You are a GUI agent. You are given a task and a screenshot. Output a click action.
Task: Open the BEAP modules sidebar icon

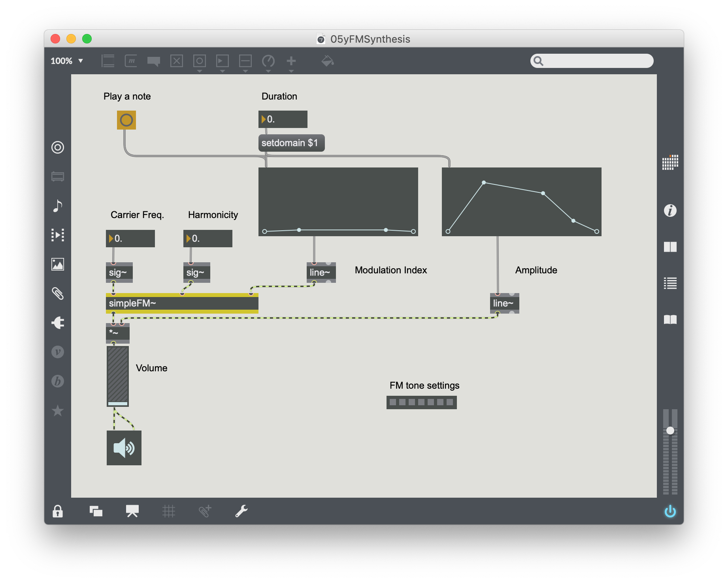(x=58, y=381)
